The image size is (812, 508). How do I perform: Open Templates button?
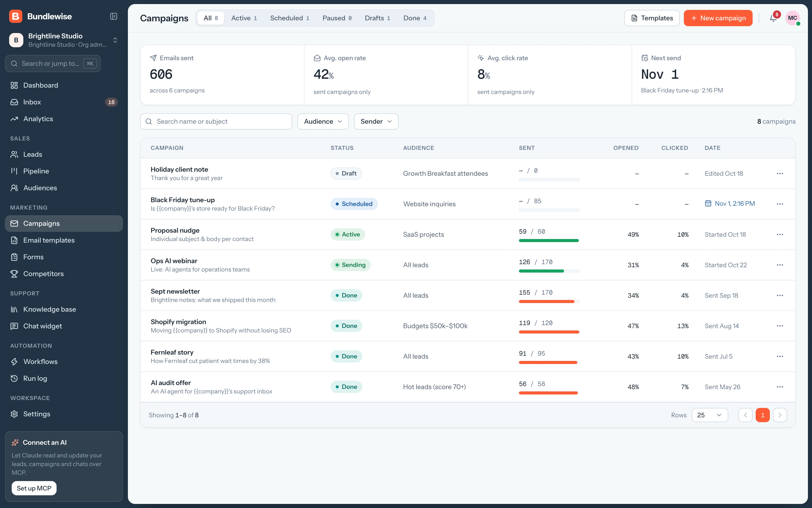(x=652, y=18)
